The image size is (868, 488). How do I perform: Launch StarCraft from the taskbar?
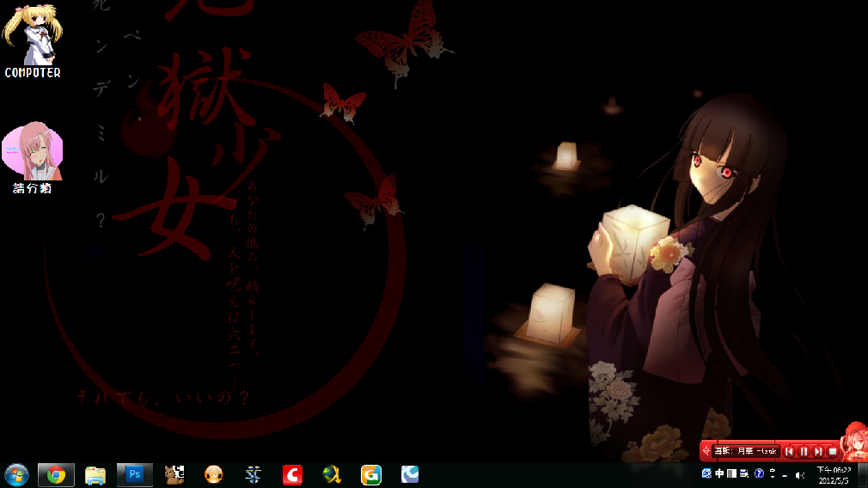pos(253,475)
